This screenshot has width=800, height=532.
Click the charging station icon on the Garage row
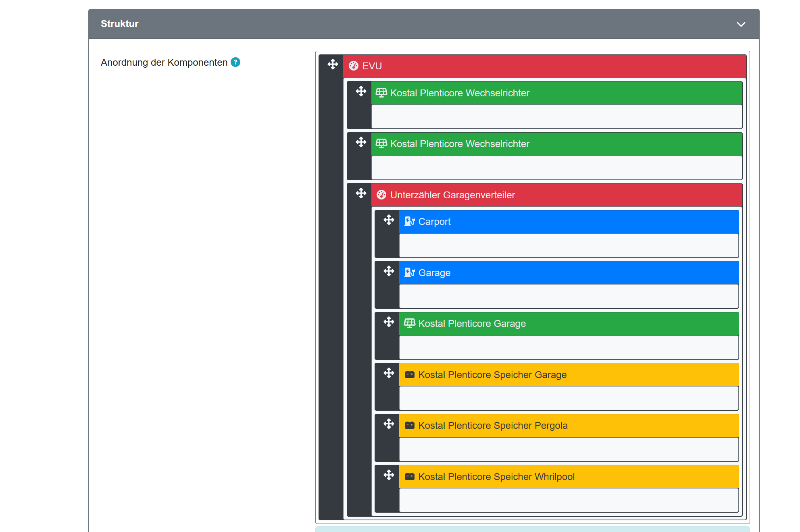(x=409, y=273)
